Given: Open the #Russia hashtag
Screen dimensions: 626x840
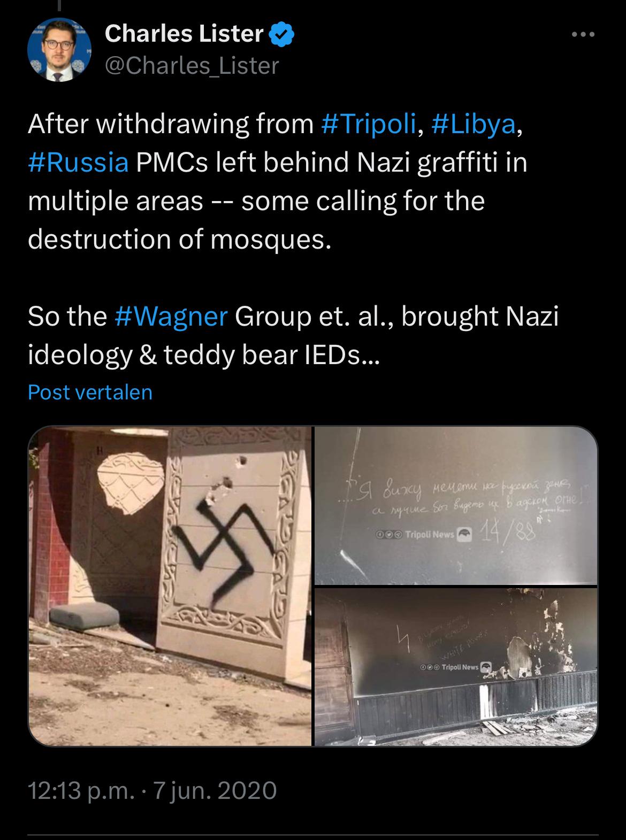Looking at the screenshot, I should point(78,163).
